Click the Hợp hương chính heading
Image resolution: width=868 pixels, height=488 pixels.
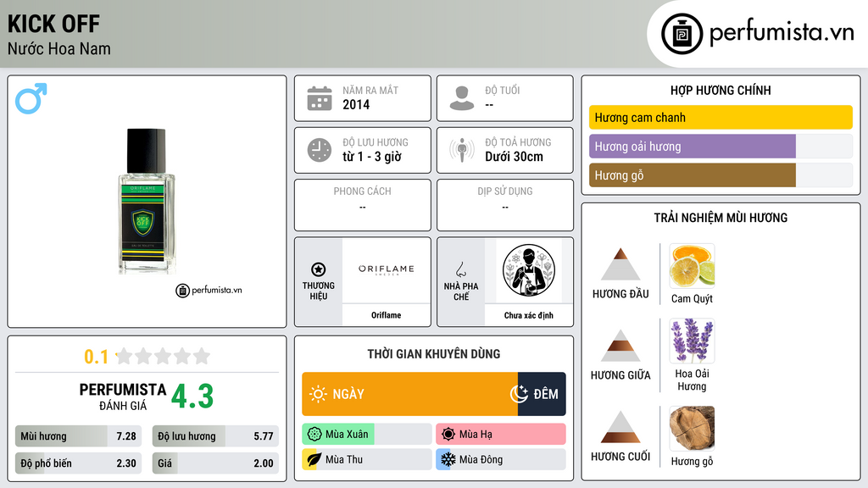pos(721,90)
